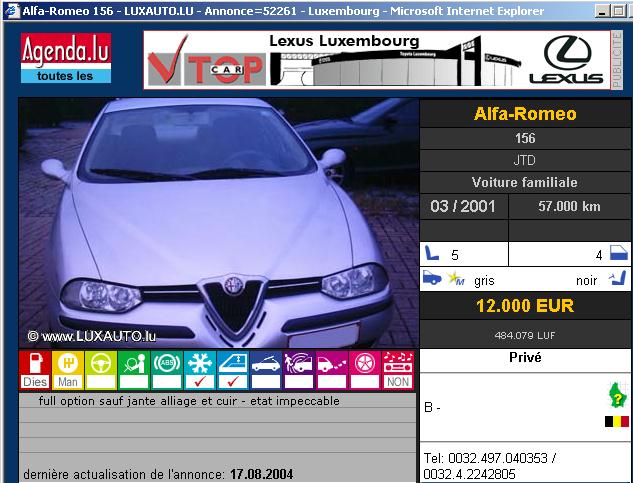
Task: Toggle the empty box under power steering icon
Action: (101, 382)
